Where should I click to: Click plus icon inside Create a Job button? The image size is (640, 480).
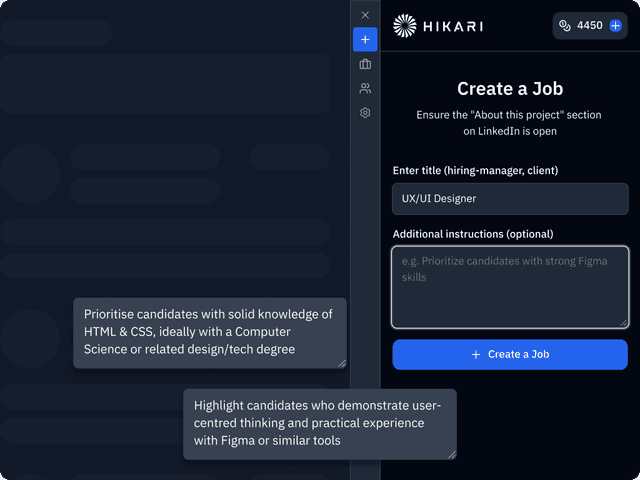(476, 354)
